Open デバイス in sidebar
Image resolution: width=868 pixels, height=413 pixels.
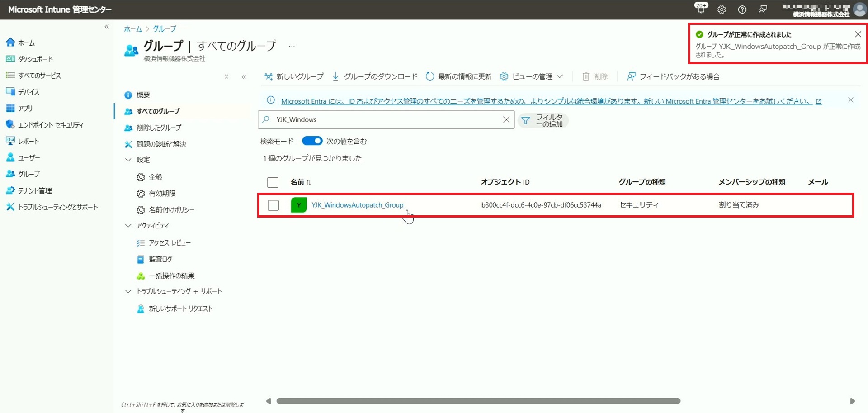[x=23, y=92]
